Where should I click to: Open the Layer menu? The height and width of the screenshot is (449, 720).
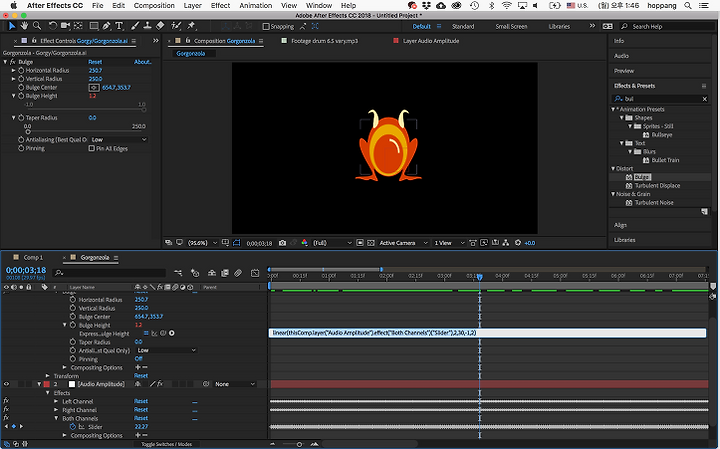pyautogui.click(x=192, y=6)
